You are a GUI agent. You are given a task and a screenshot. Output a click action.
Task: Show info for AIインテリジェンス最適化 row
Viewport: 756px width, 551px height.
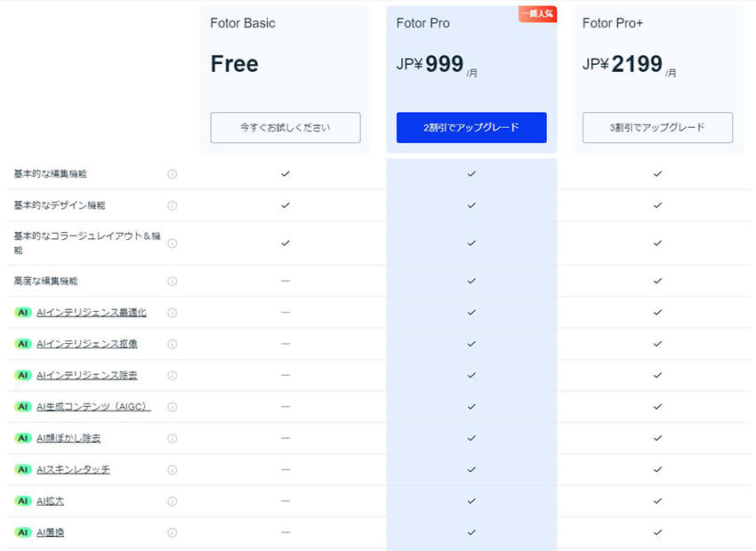pyautogui.click(x=173, y=313)
